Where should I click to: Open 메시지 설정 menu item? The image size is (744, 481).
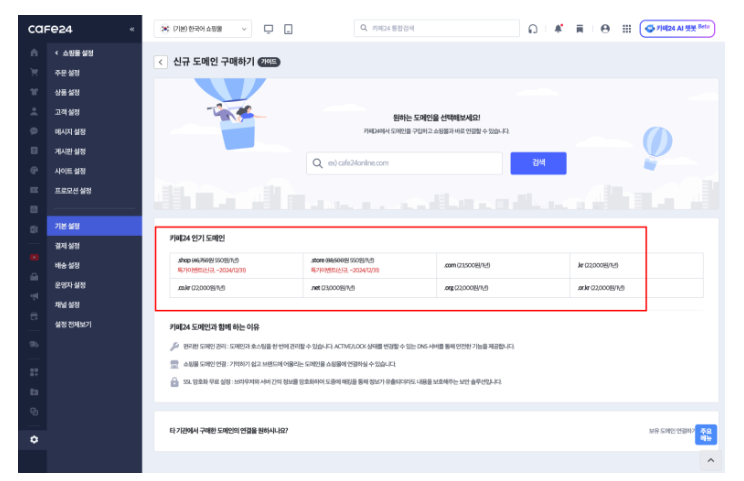70,131
